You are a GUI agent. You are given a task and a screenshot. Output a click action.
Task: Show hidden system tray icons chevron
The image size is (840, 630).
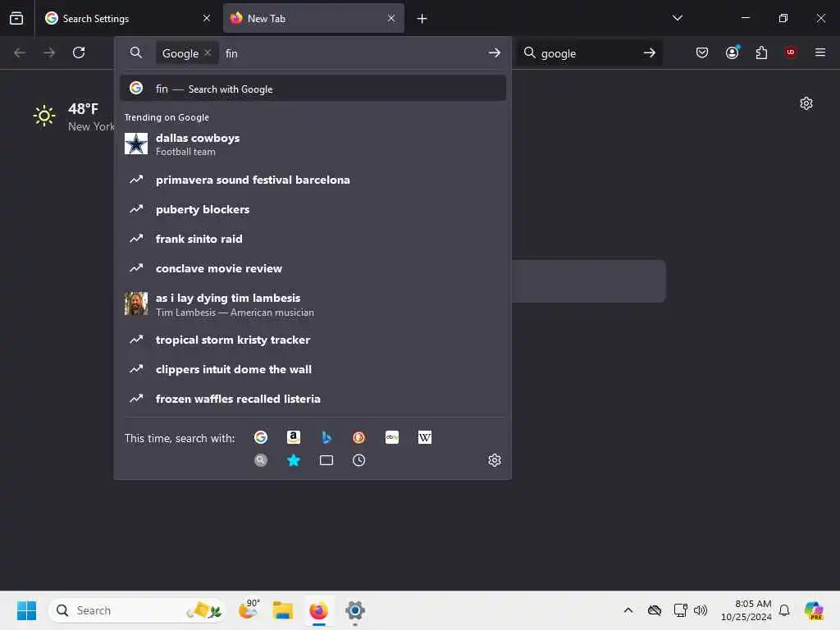tap(628, 610)
